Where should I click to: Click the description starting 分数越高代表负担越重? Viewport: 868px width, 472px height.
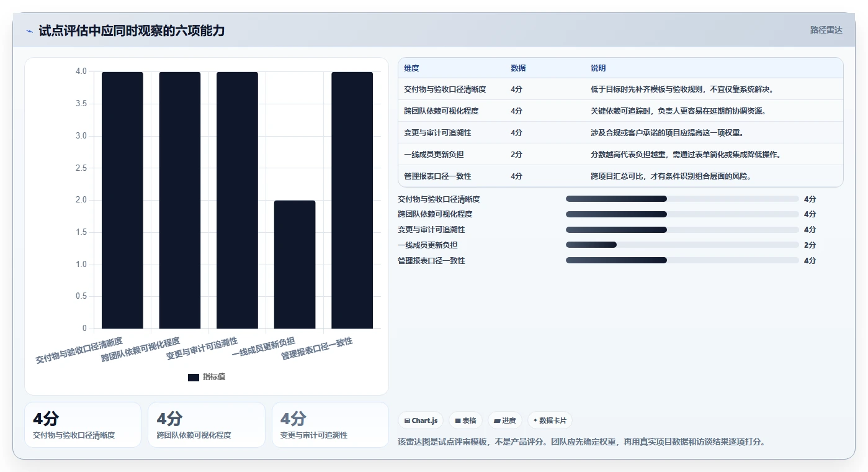686,155
